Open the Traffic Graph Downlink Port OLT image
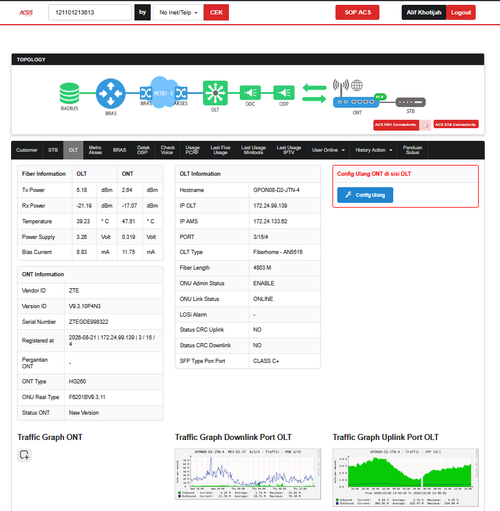Viewport: 500px width, 511px height. click(x=248, y=474)
